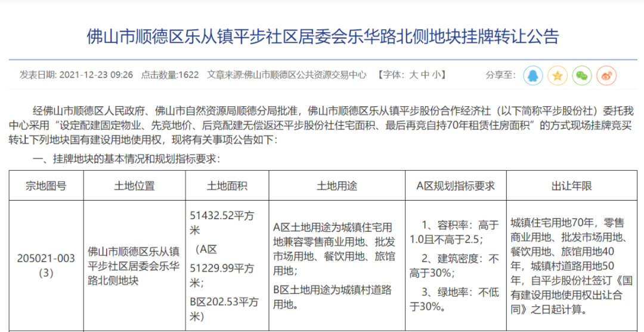Click the 宗地图号 column header

(x=46, y=186)
